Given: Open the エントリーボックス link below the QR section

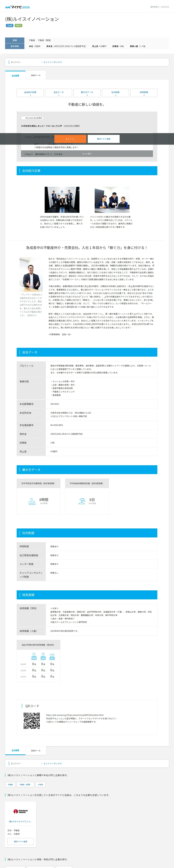Looking at the screenshot, I should pyautogui.click(x=52, y=763).
